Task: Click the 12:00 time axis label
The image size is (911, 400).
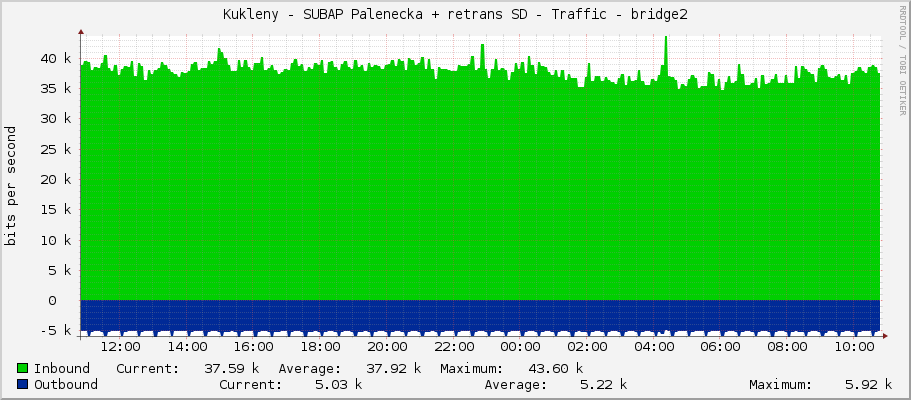Action: tap(120, 347)
